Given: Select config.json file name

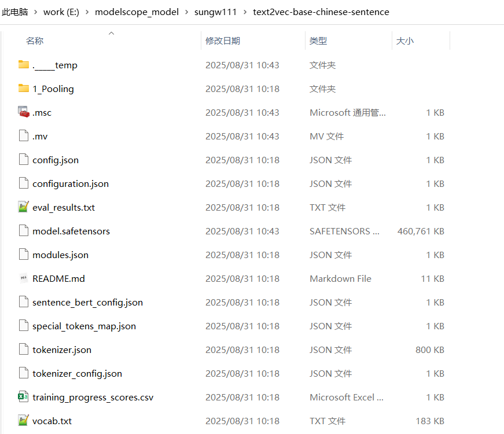Looking at the screenshot, I should point(56,160).
